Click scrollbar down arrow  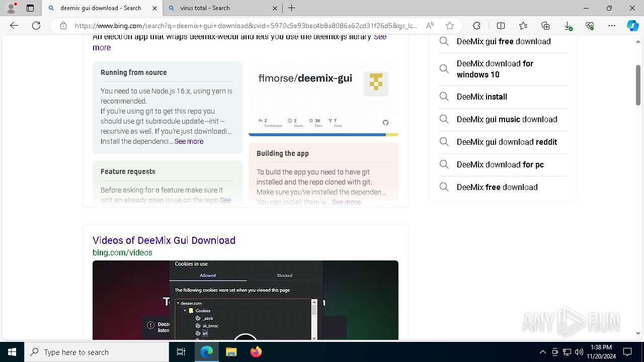pos(638,333)
